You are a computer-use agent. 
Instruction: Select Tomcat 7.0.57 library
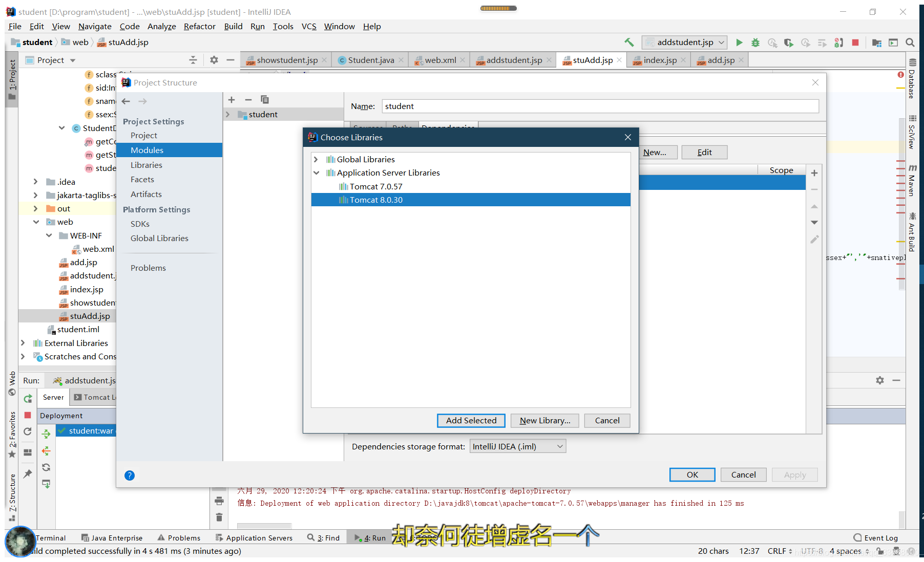(x=471, y=187)
